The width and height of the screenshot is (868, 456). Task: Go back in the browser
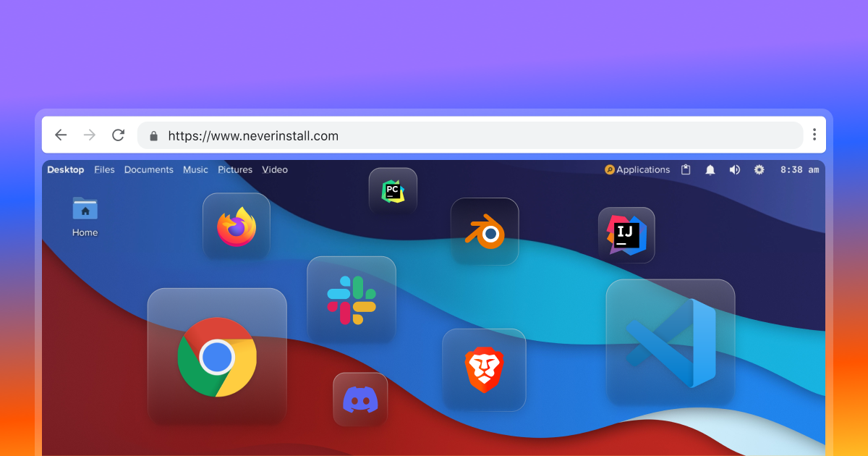(61, 135)
